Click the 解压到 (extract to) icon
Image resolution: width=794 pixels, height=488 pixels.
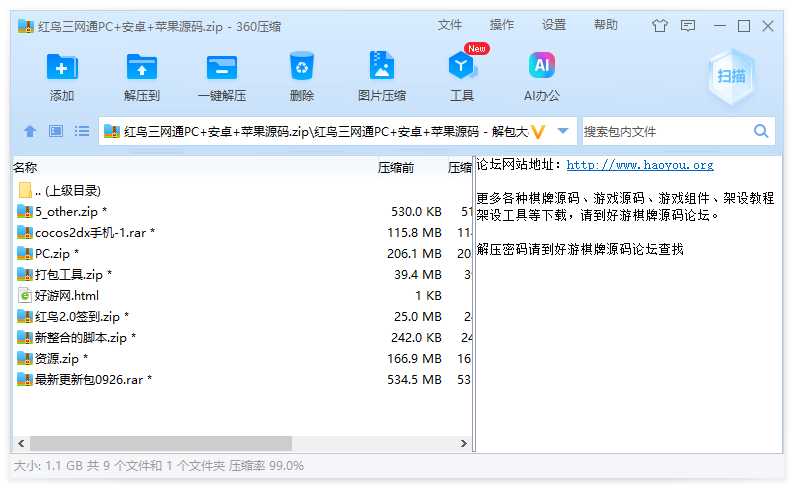141,66
